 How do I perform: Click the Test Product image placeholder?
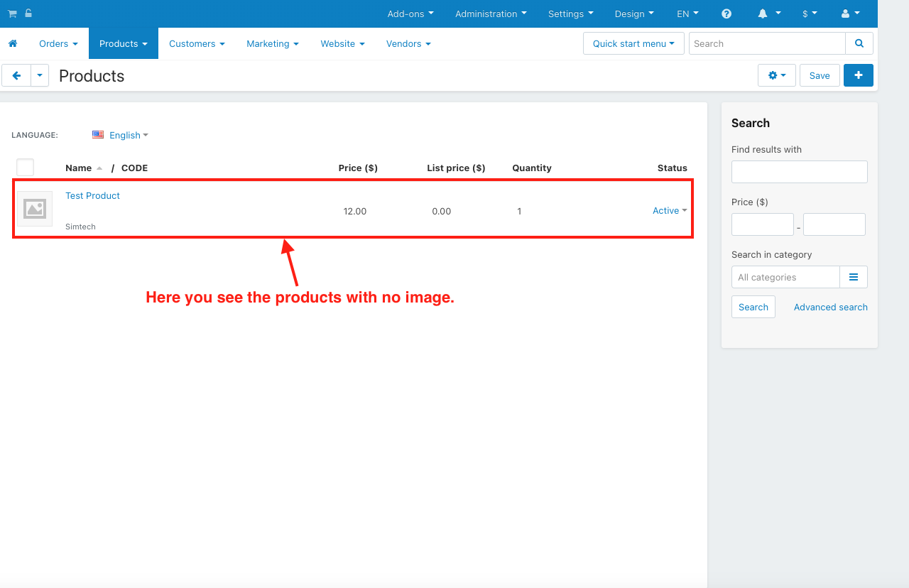pyautogui.click(x=35, y=209)
